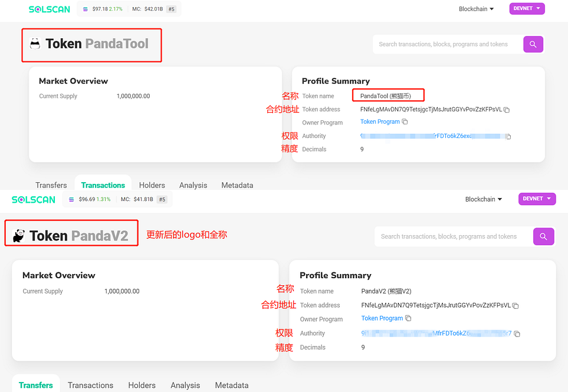Image resolution: width=568 pixels, height=392 pixels.
Task: Click the Token PandaTool page heading
Action: (97, 44)
